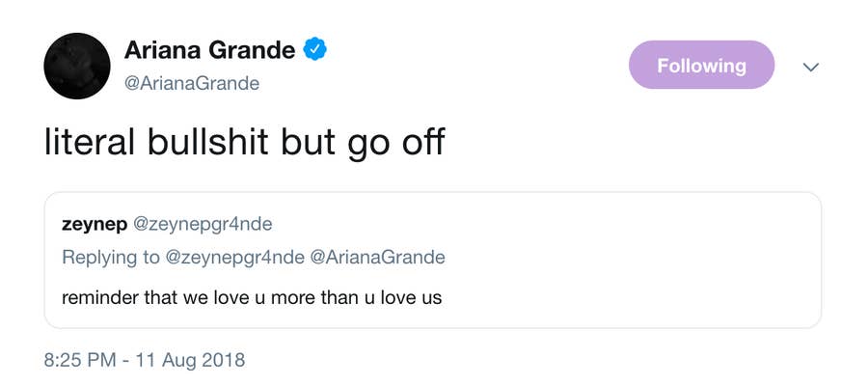Image resolution: width=868 pixels, height=386 pixels.
Task: Select the 11 Aug 2018 date text
Action: (x=191, y=361)
